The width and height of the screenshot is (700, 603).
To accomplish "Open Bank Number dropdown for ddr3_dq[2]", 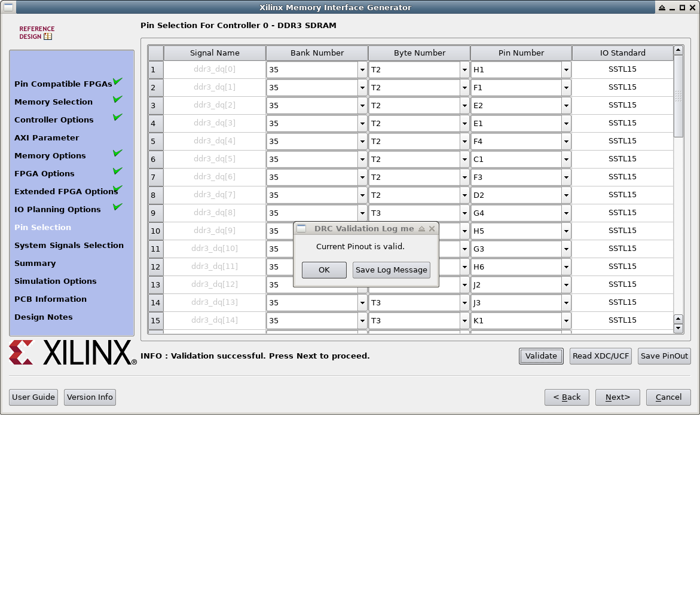I will point(362,105).
